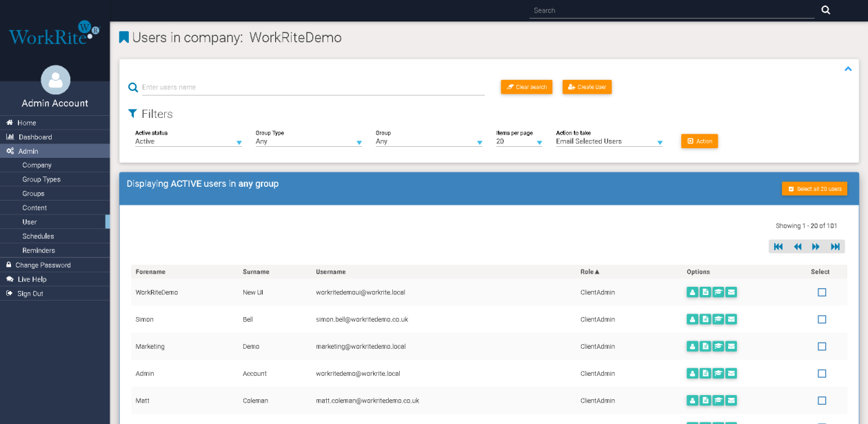
Task: Go to the next page of users
Action: (816, 247)
